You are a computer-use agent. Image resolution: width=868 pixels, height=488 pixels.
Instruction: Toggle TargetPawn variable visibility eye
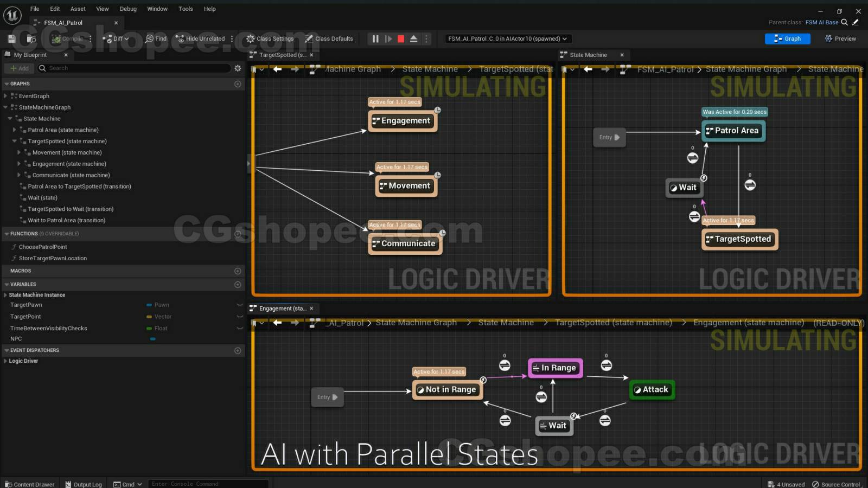[240, 305]
